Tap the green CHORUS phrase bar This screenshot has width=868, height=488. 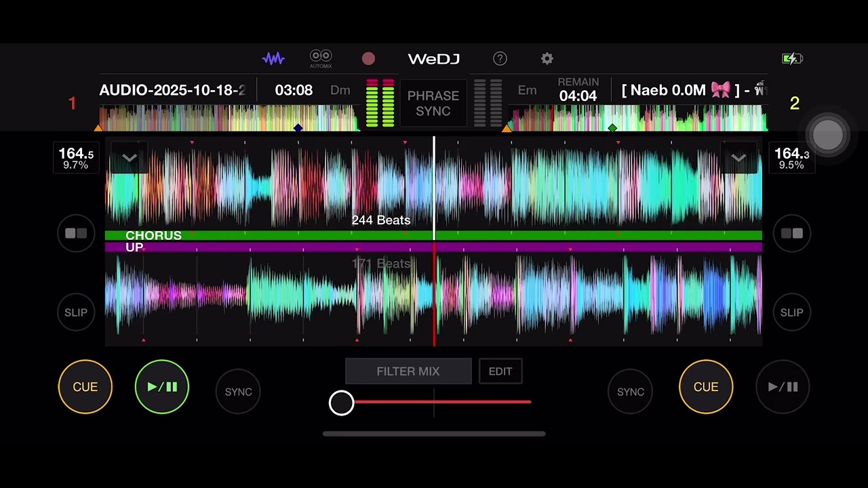[434, 235]
